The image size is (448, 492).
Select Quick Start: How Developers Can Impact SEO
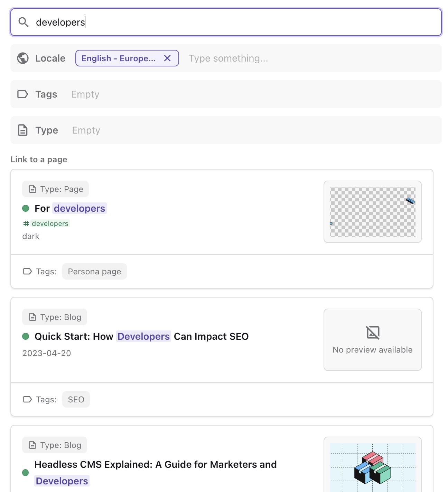(x=141, y=336)
